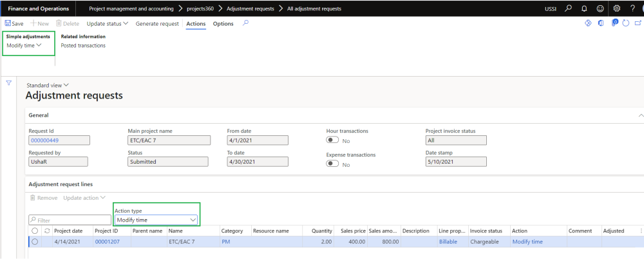Toggle the Hour transactions switch
Screen dimensions: 644x259
click(x=332, y=140)
